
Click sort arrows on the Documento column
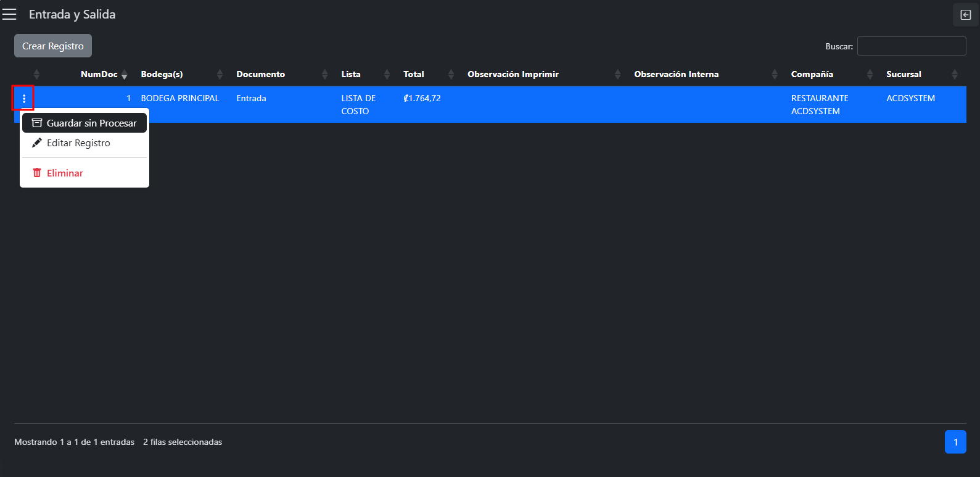pyautogui.click(x=325, y=75)
